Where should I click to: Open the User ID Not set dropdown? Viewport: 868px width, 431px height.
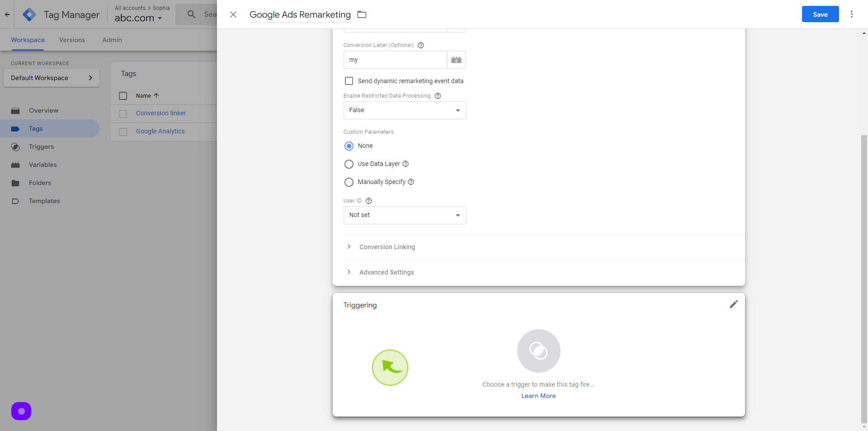405,215
